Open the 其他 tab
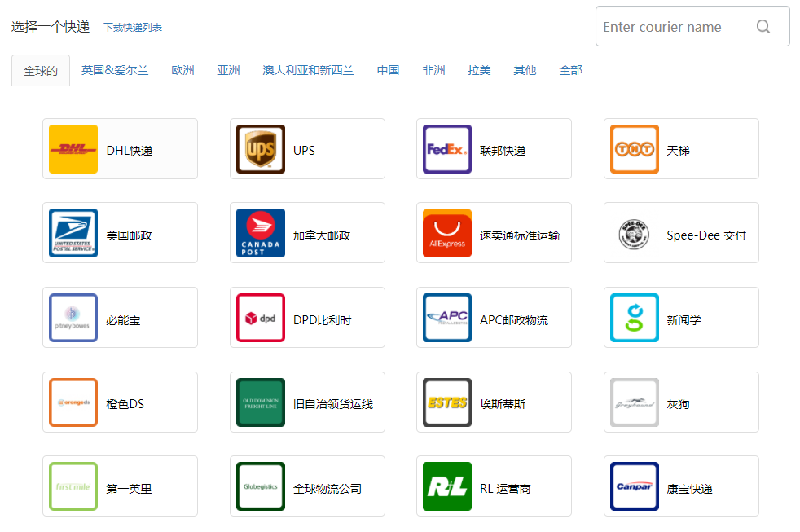 click(525, 70)
